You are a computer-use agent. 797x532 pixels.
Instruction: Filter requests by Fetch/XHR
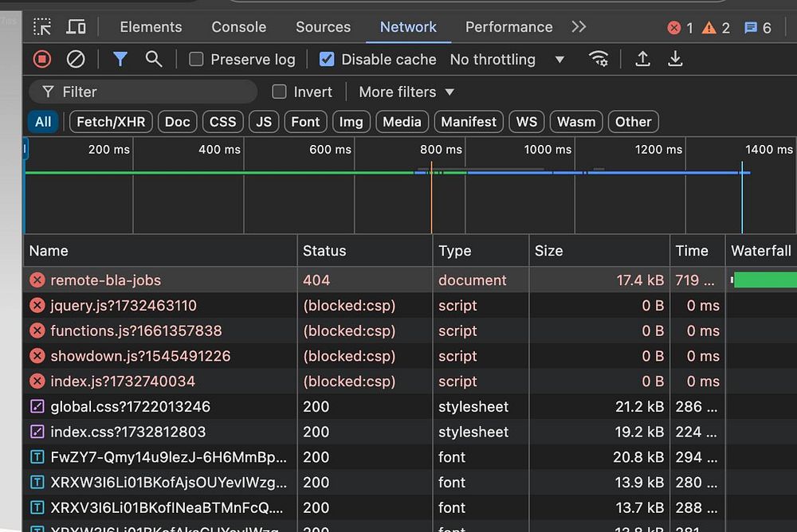pos(112,122)
